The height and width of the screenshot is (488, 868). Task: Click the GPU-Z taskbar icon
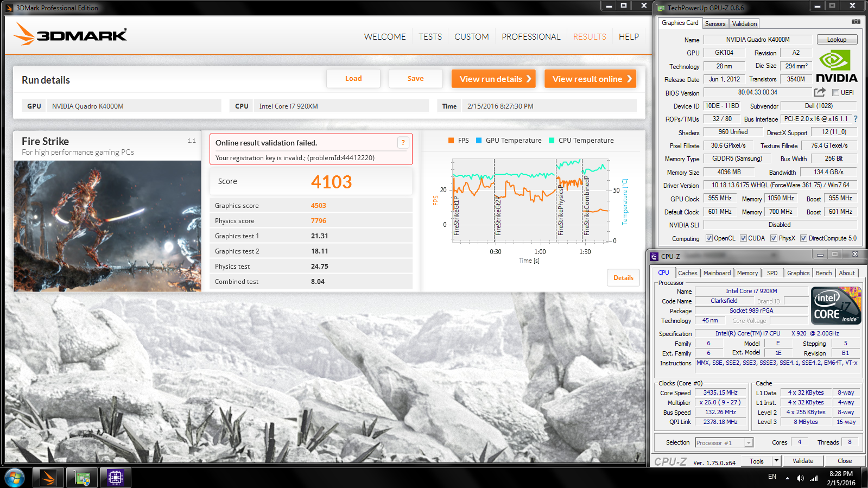coord(82,478)
